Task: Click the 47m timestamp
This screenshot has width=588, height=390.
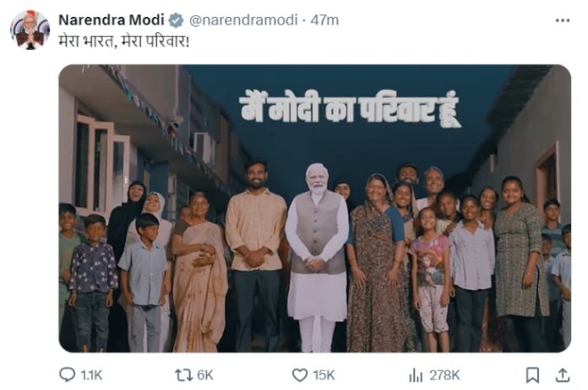Action: (303, 19)
